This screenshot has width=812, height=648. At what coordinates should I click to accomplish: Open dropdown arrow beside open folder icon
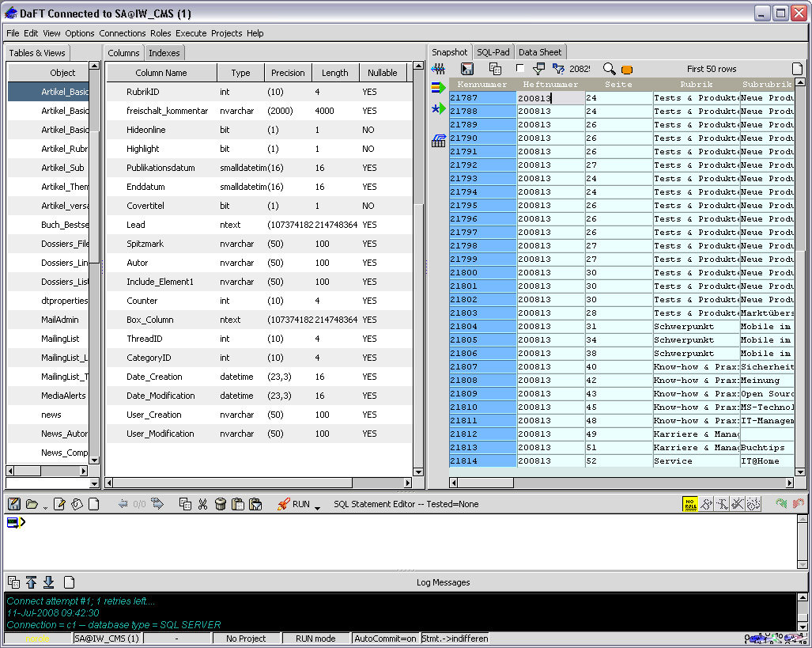tap(45, 508)
